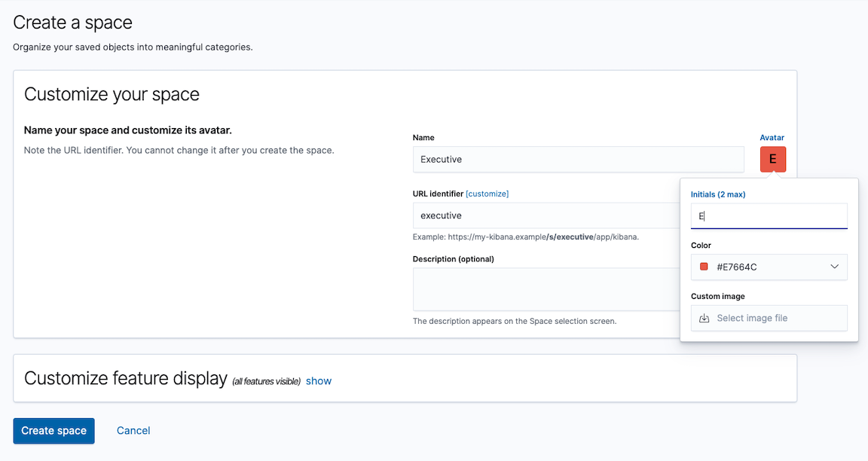The image size is (868, 461).
Task: Click the [customize] URL identifier link
Action: point(487,194)
